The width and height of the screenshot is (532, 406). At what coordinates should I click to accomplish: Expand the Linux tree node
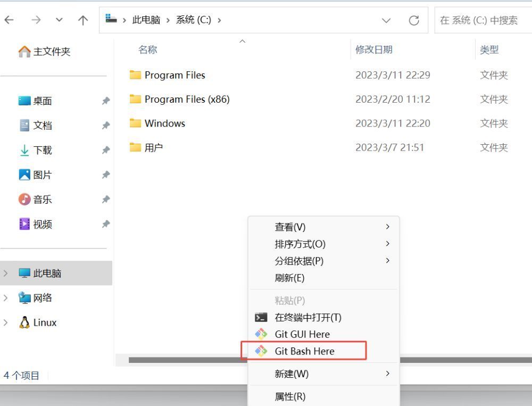(x=6, y=322)
